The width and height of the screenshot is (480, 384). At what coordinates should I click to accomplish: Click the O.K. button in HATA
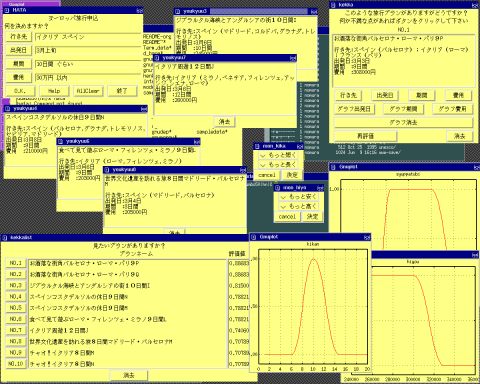tap(20, 91)
